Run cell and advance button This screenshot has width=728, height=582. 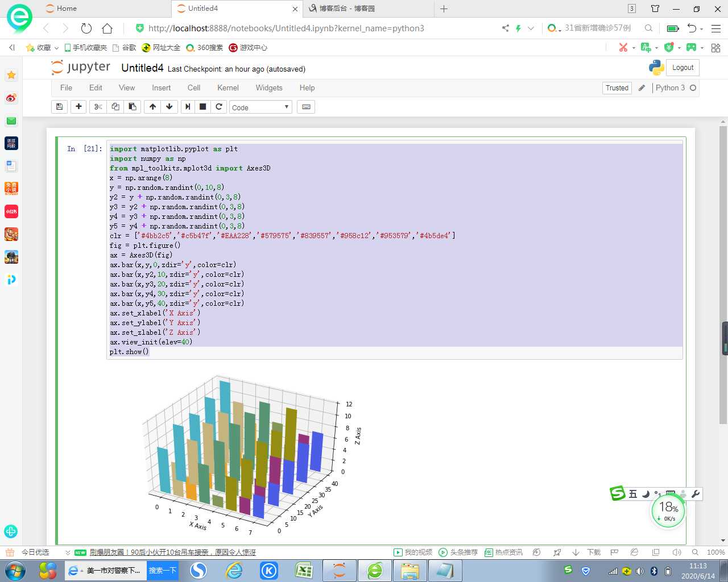pos(188,107)
